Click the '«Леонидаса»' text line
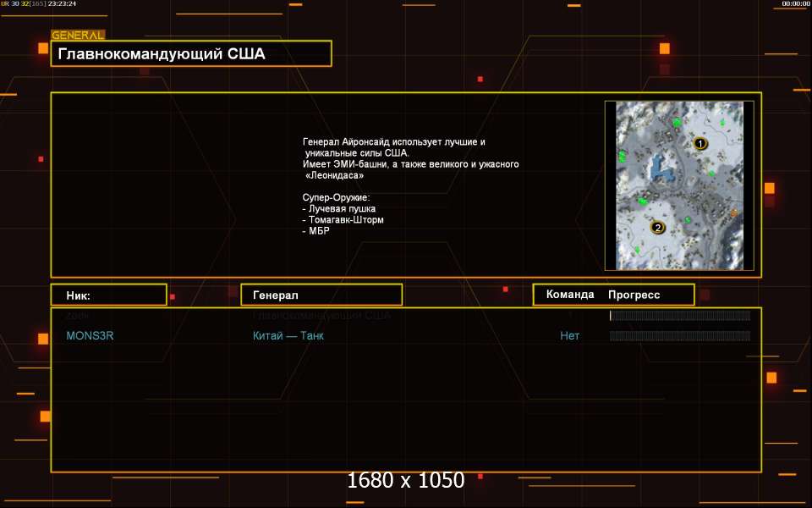The height and width of the screenshot is (508, 812). pos(335,175)
